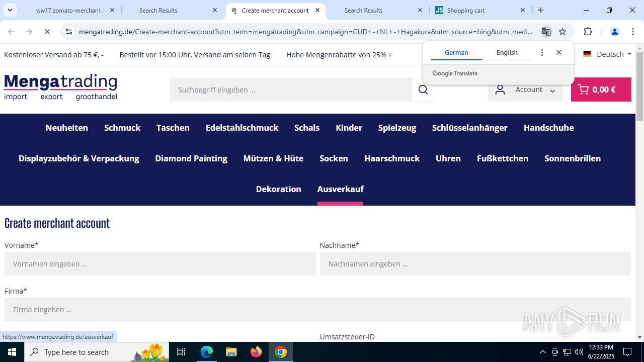This screenshot has height=362, width=644.
Task: Open the Taschen category
Action: [173, 128]
